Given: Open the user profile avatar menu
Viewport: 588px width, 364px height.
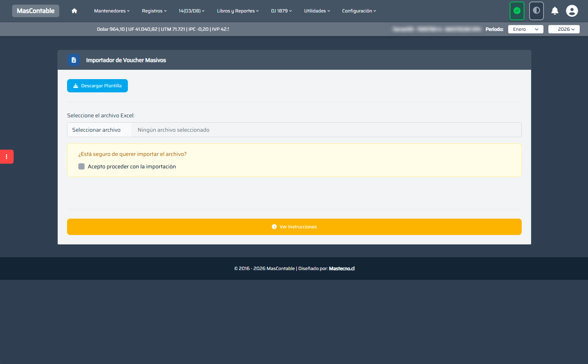Looking at the screenshot, I should [572, 11].
